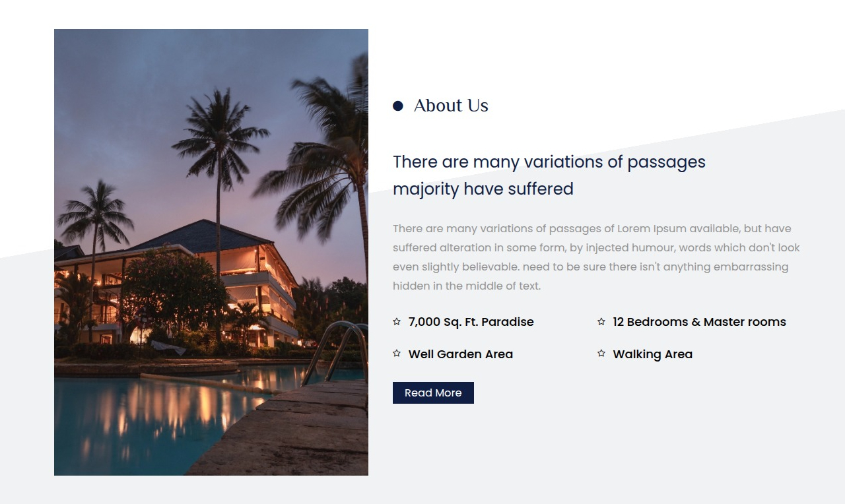Click the star icon beside 12 Bedrooms & Master rooms
This screenshot has height=504, width=845.
(x=601, y=322)
